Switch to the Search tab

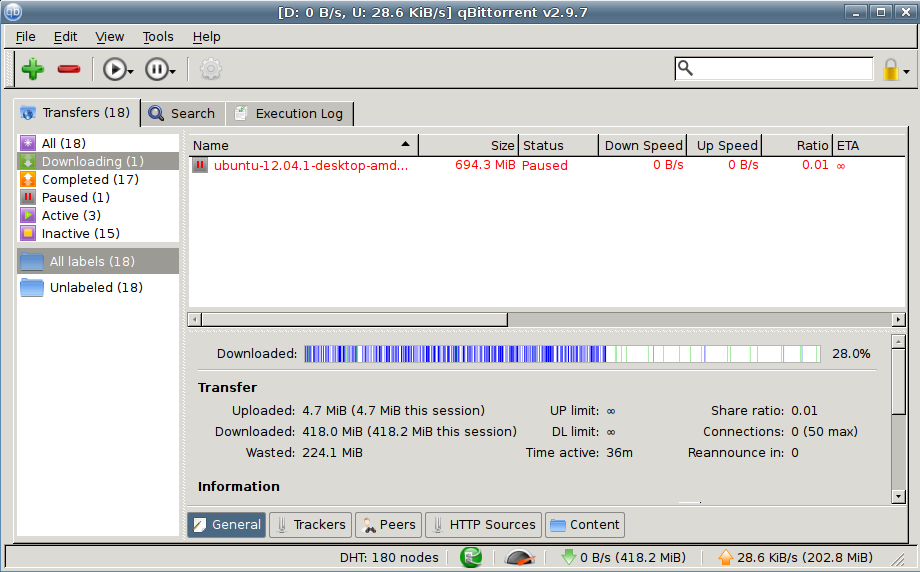coord(182,113)
